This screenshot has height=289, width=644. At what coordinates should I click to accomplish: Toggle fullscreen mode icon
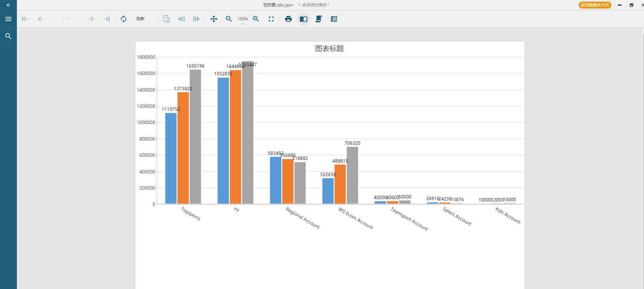tap(271, 19)
